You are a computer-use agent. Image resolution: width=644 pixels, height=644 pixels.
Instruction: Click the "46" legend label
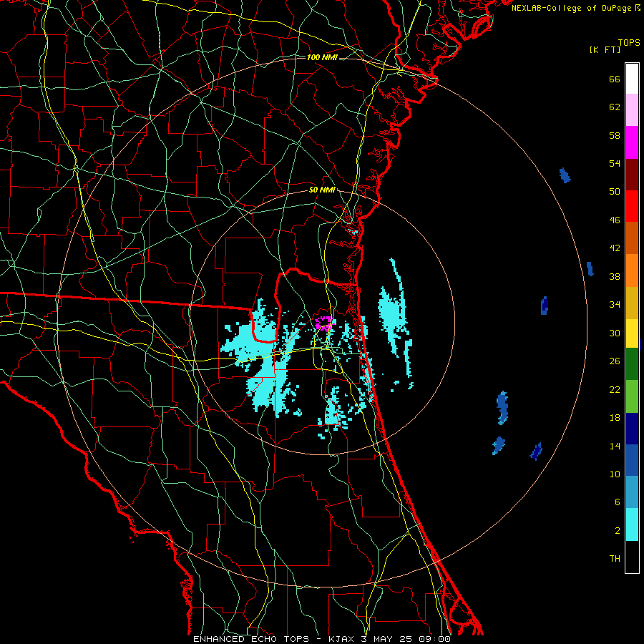(x=615, y=220)
